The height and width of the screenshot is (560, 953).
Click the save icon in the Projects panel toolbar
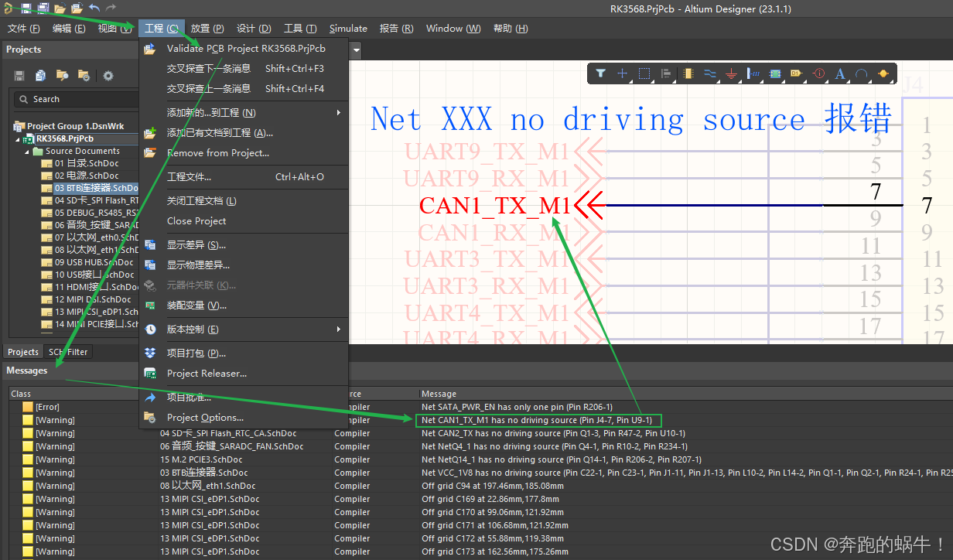[19, 75]
